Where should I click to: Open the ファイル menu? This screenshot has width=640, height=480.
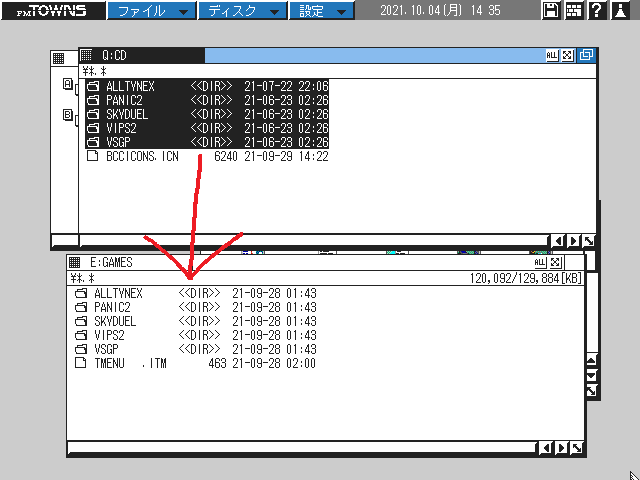coord(152,10)
